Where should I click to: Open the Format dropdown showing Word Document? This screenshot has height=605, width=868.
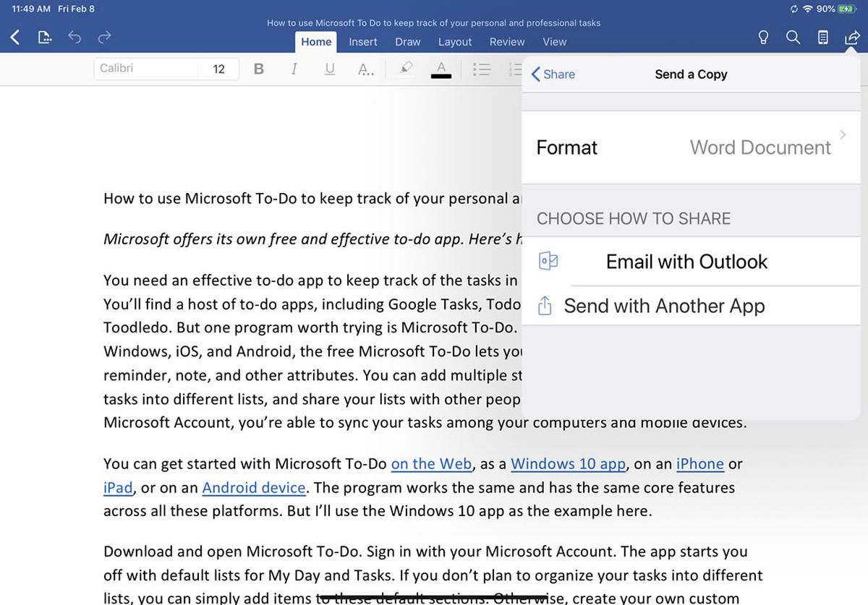[x=691, y=147]
